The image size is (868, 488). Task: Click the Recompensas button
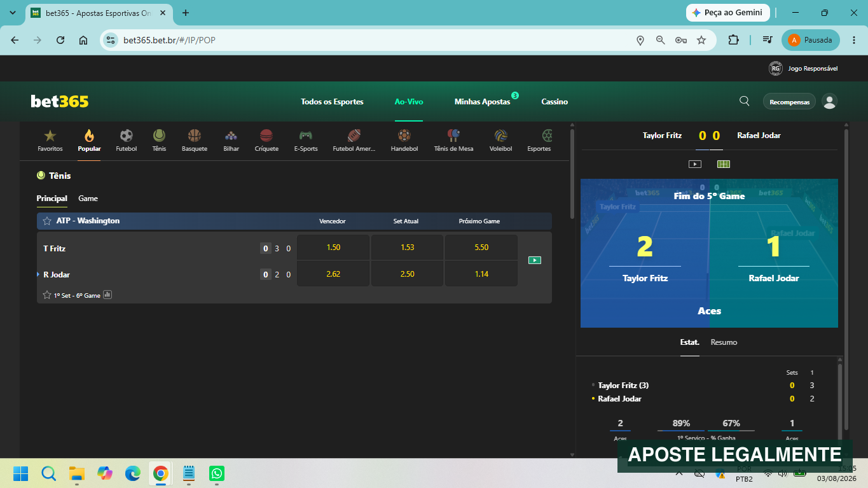(789, 102)
